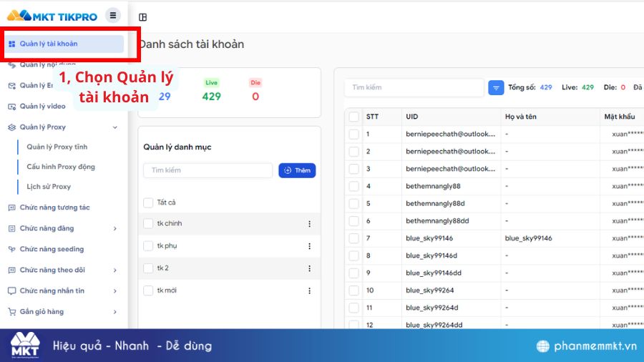
Task: Check row 7 blue_sky99146 checkbox
Action: (353, 238)
